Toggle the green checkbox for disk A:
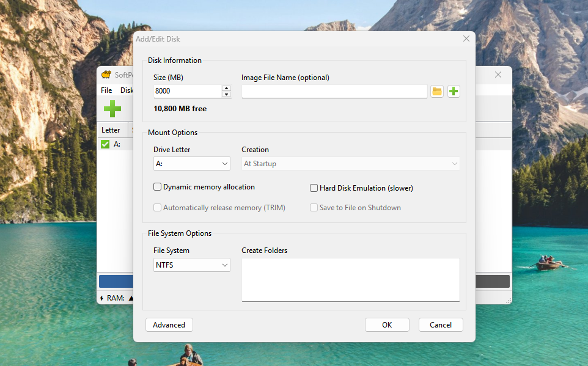Image resolution: width=588 pixels, height=366 pixels. (105, 144)
